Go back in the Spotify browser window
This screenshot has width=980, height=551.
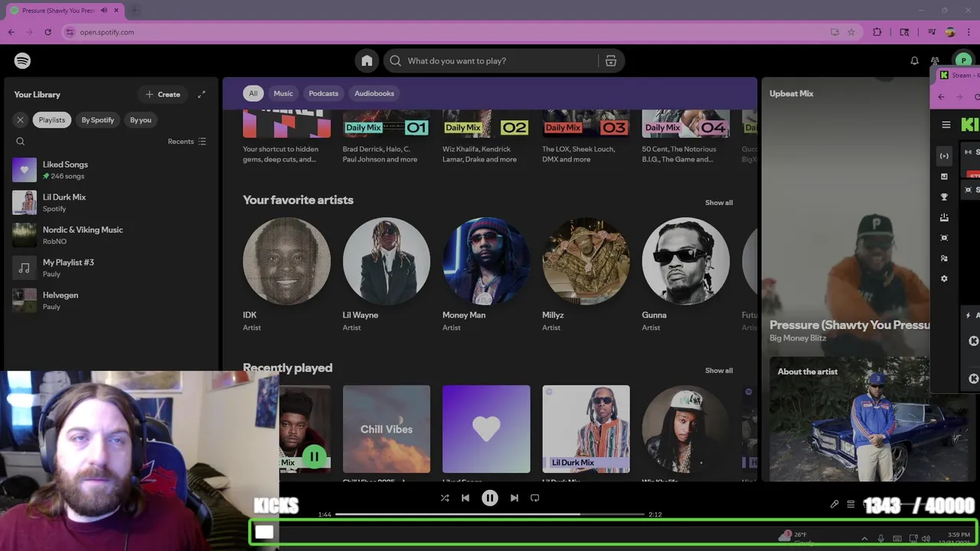(11, 32)
